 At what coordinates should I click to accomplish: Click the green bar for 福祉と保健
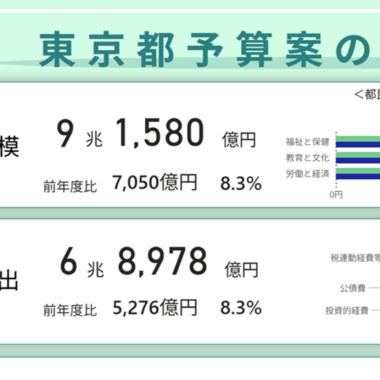[358, 139]
